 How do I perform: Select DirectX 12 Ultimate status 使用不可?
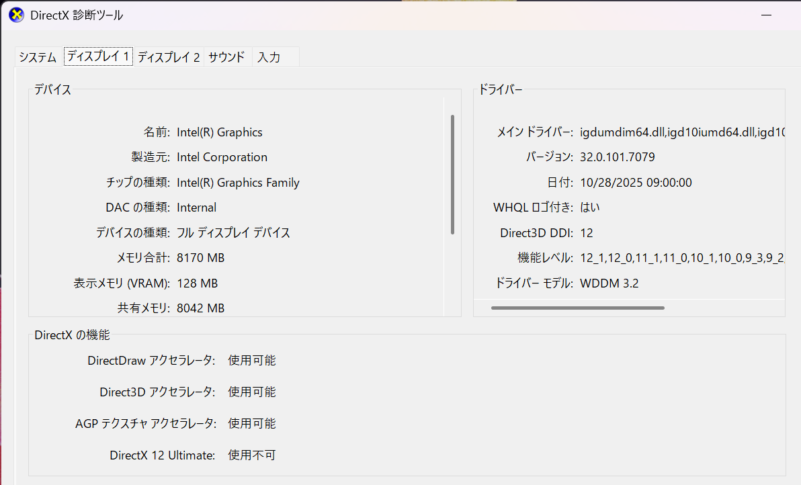[252, 455]
